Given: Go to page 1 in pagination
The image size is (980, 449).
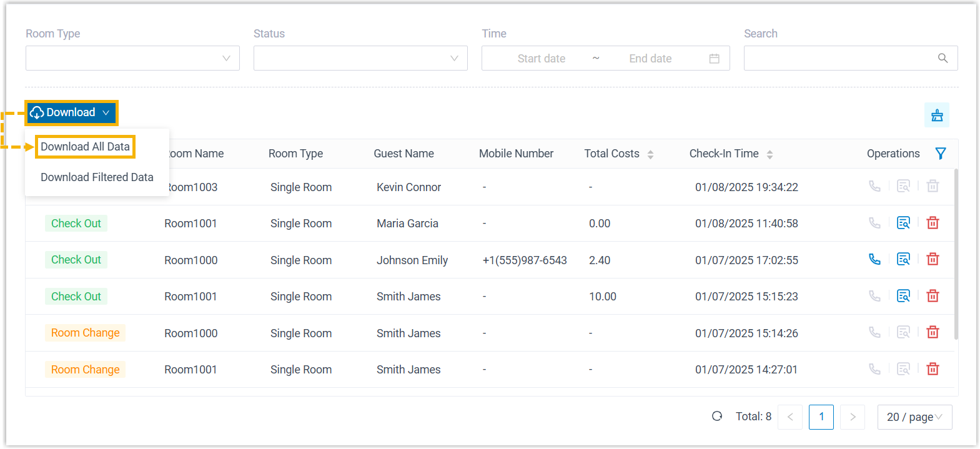Looking at the screenshot, I should (x=821, y=417).
